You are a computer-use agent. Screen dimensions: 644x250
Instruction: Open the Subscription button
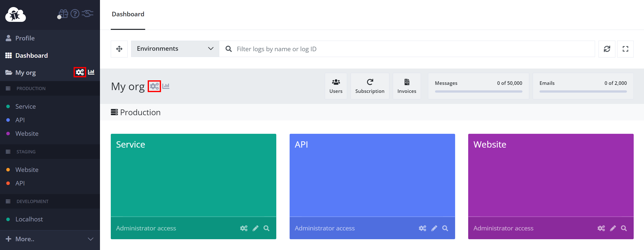click(370, 86)
